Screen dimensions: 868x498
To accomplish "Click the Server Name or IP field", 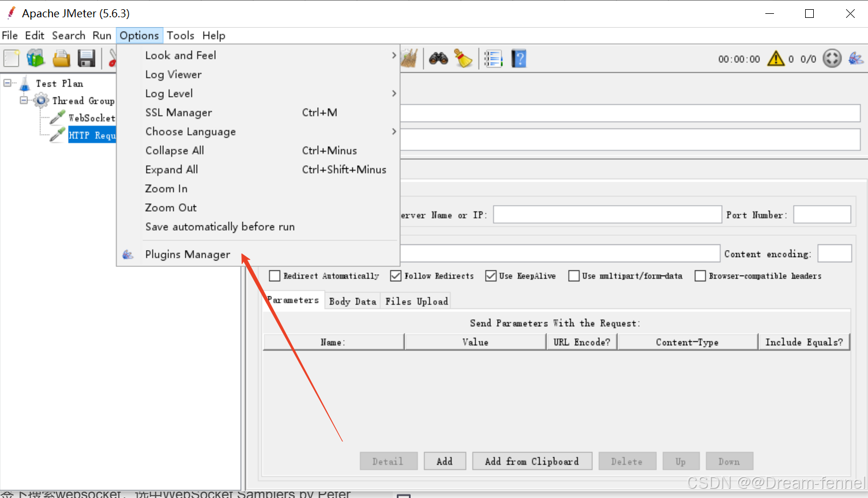I will (607, 214).
